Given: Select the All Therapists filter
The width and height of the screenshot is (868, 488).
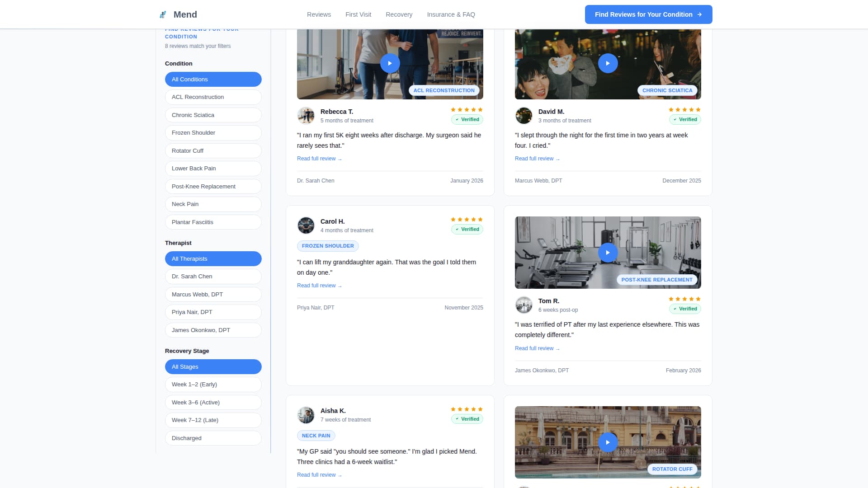Looking at the screenshot, I should 213,259.
